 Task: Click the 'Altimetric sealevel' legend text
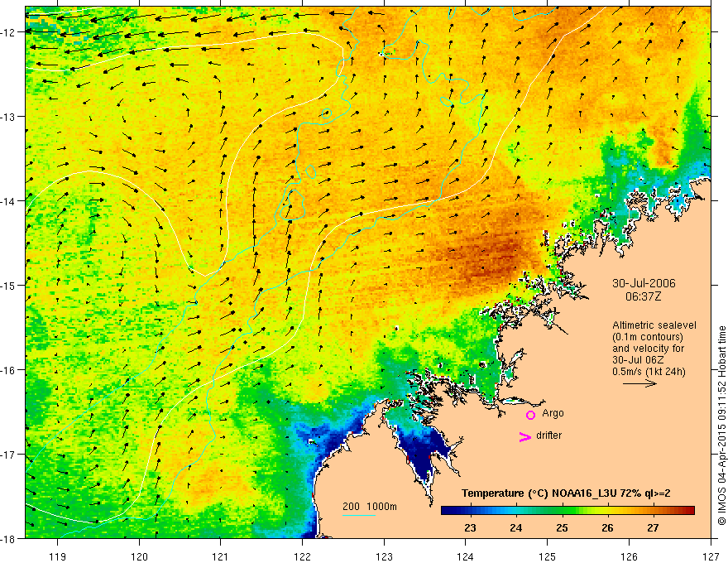coord(654,325)
